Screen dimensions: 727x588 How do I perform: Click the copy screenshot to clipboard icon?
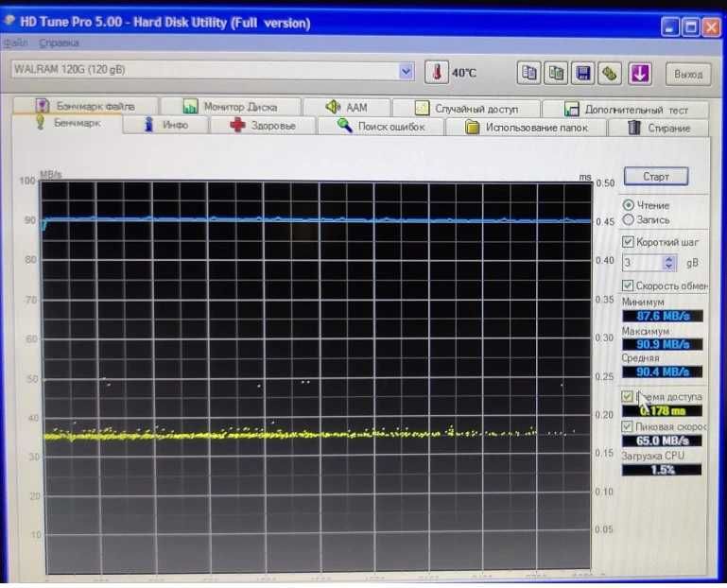click(x=558, y=73)
